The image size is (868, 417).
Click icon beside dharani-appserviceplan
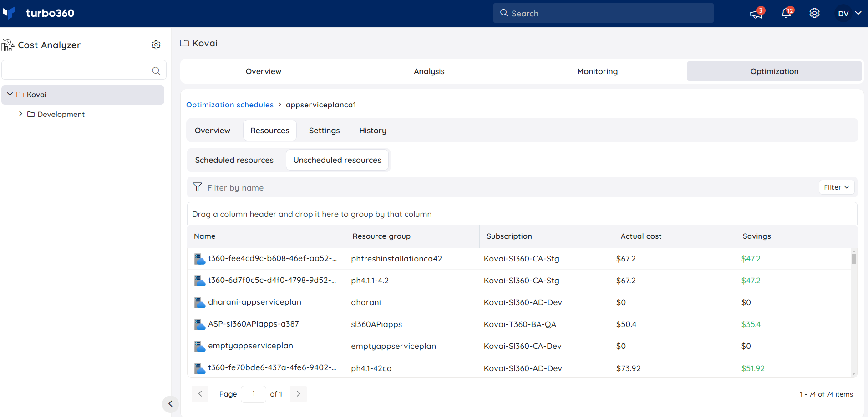tap(200, 302)
